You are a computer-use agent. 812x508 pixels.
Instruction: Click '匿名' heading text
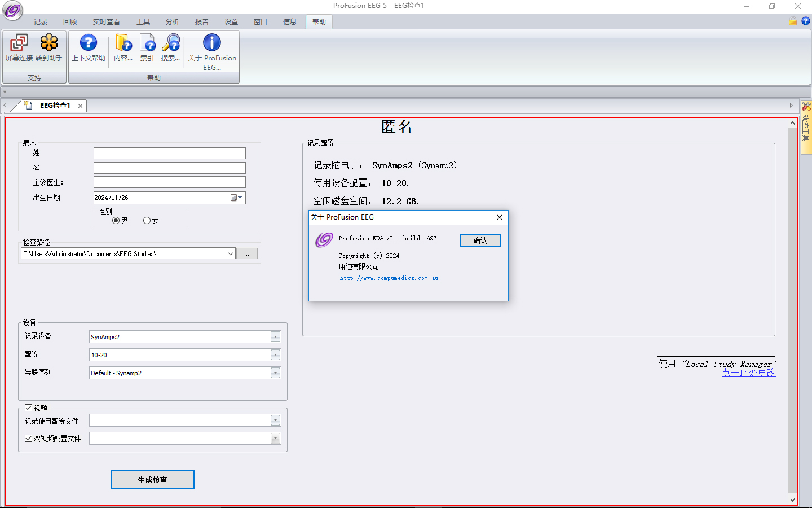[396, 127]
